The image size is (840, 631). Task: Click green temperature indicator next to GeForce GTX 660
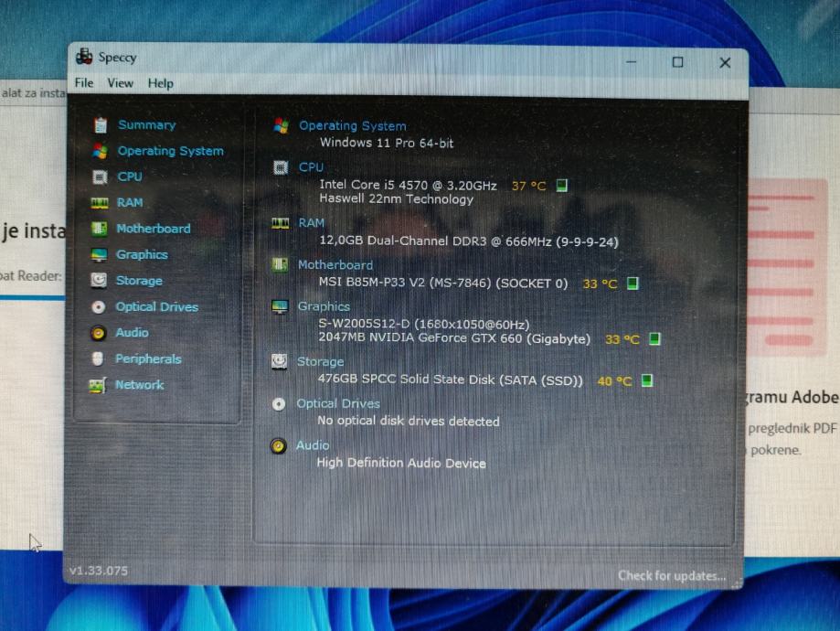[x=654, y=339]
